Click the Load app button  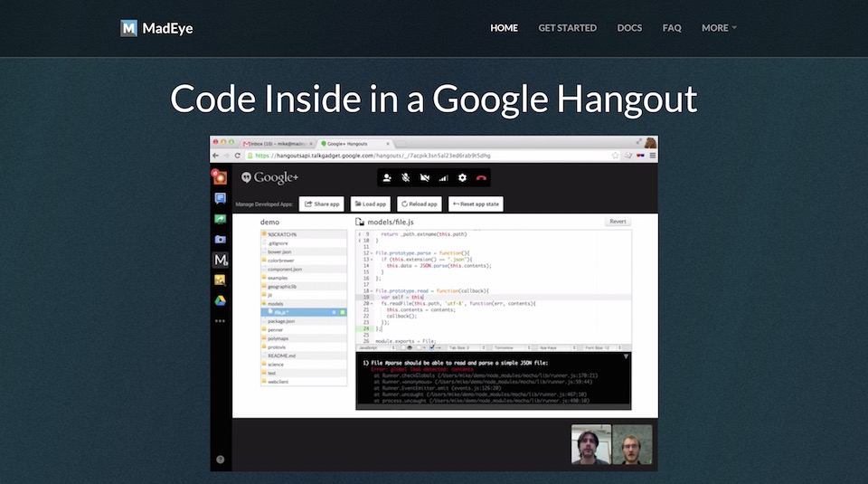(371, 204)
